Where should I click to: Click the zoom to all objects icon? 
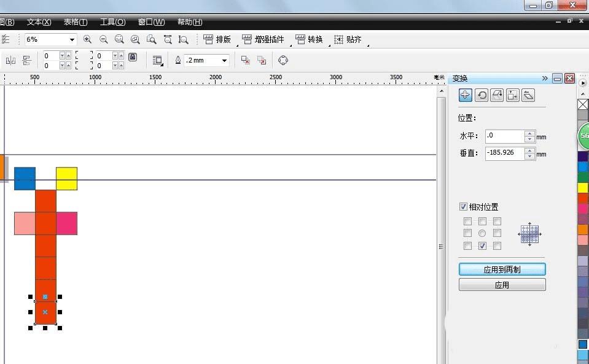[135, 39]
